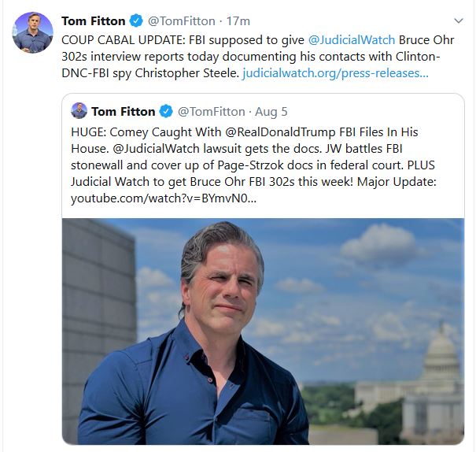Click the small avatar in the quoted tweet
476x452 pixels.
click(79, 110)
